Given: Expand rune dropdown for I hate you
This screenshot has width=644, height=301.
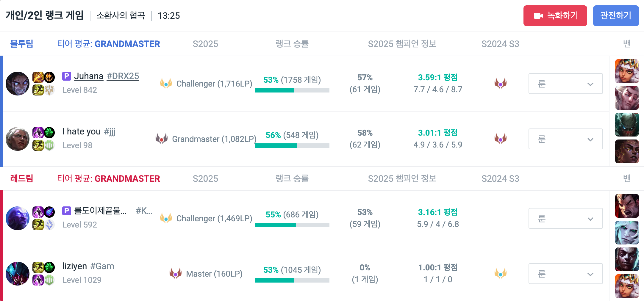Looking at the screenshot, I should 566,139.
